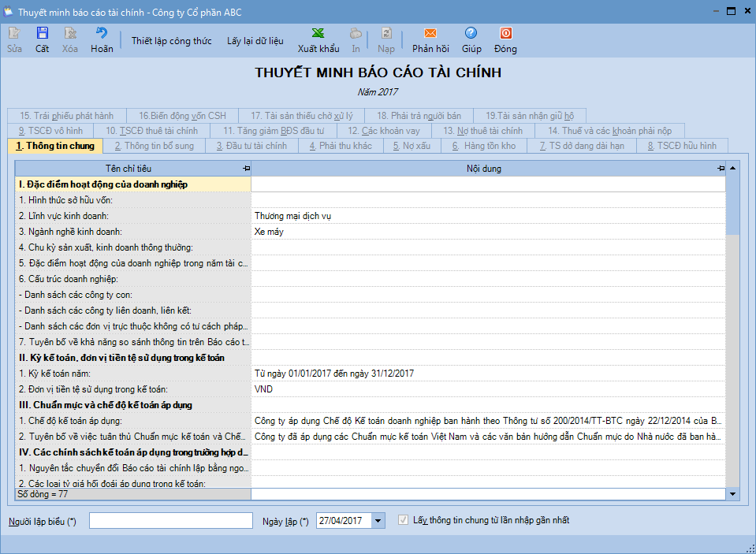Pin the Tên chỉ tiêu column
This screenshot has width=756, height=554.
coord(246,169)
